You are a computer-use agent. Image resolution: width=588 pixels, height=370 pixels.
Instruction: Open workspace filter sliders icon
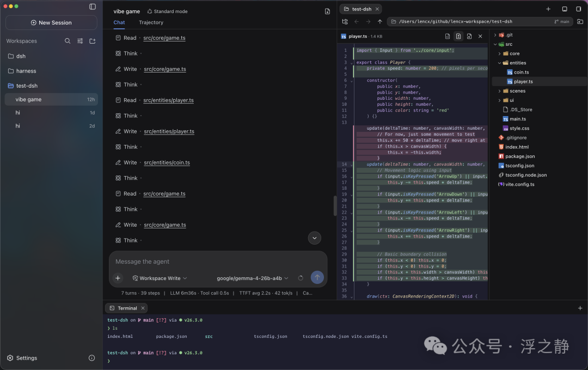point(80,41)
